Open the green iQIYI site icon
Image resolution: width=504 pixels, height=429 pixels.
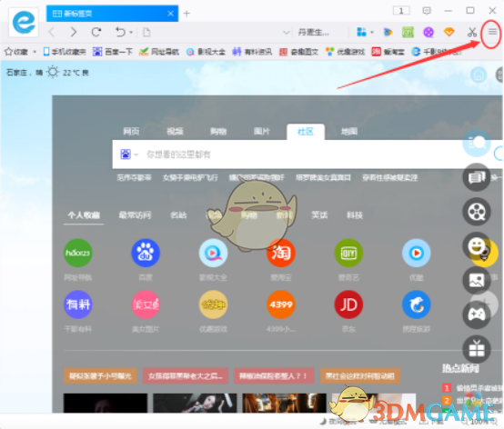point(348,253)
